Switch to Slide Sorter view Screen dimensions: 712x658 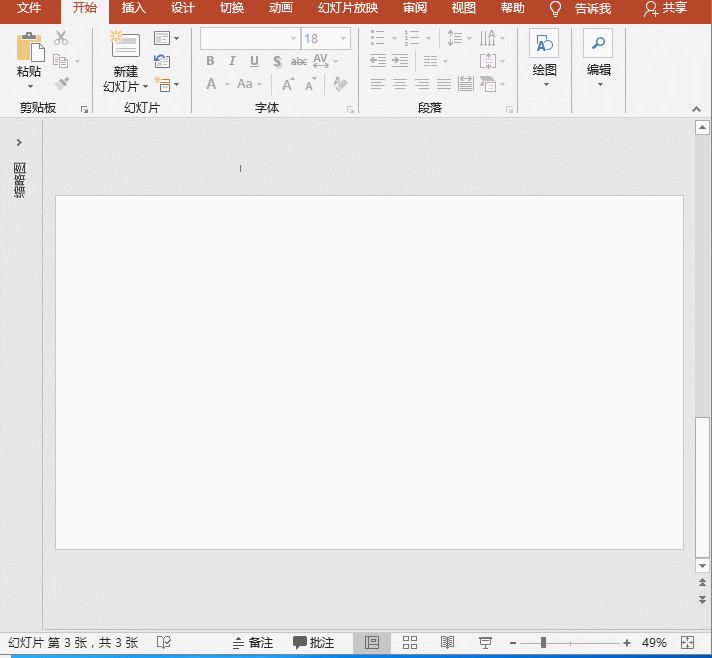click(410, 642)
